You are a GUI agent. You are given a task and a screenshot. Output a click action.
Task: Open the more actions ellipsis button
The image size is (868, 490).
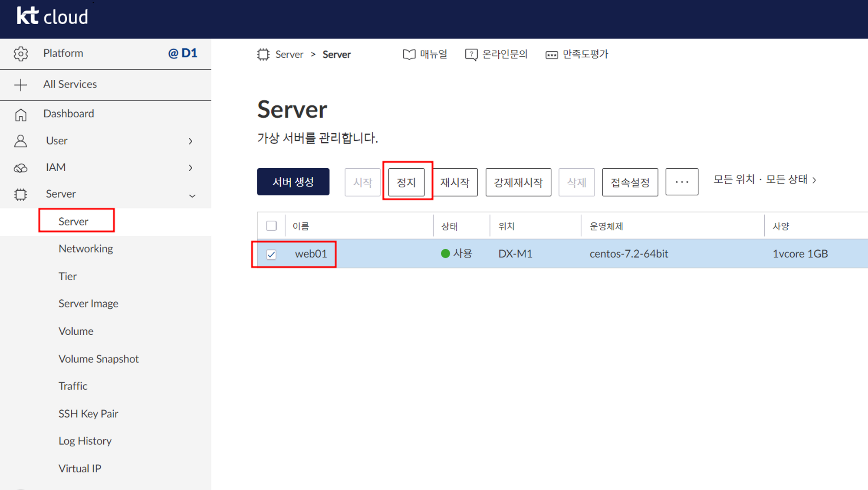(x=681, y=182)
